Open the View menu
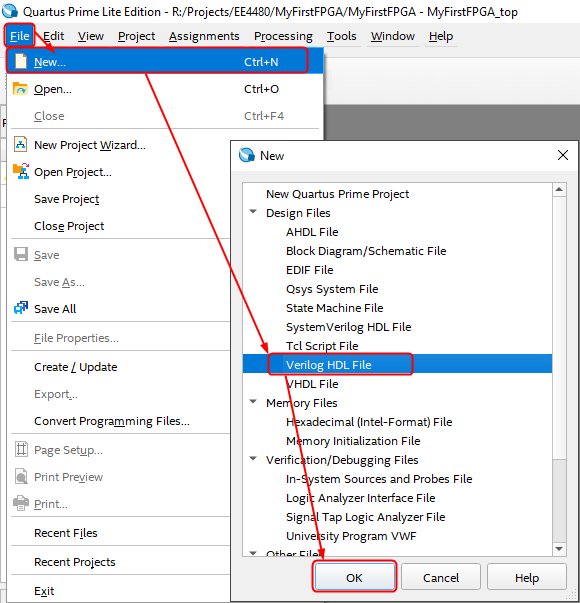The width and height of the screenshot is (580, 603). click(x=91, y=36)
